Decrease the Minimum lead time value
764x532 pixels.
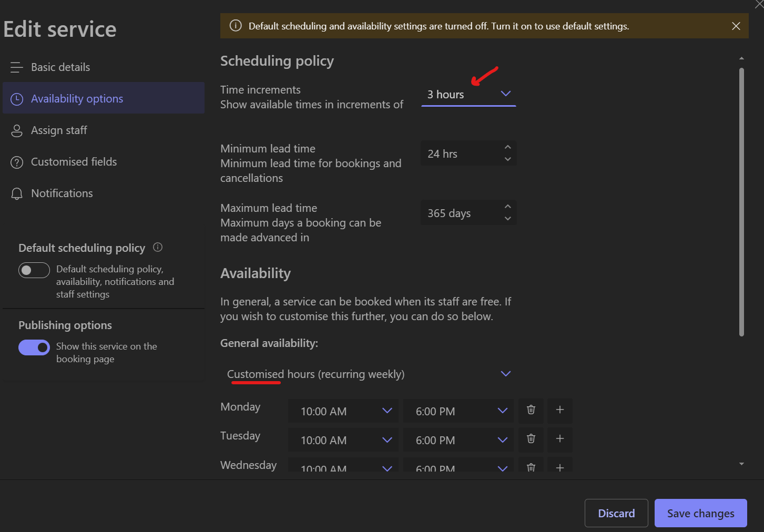507,159
